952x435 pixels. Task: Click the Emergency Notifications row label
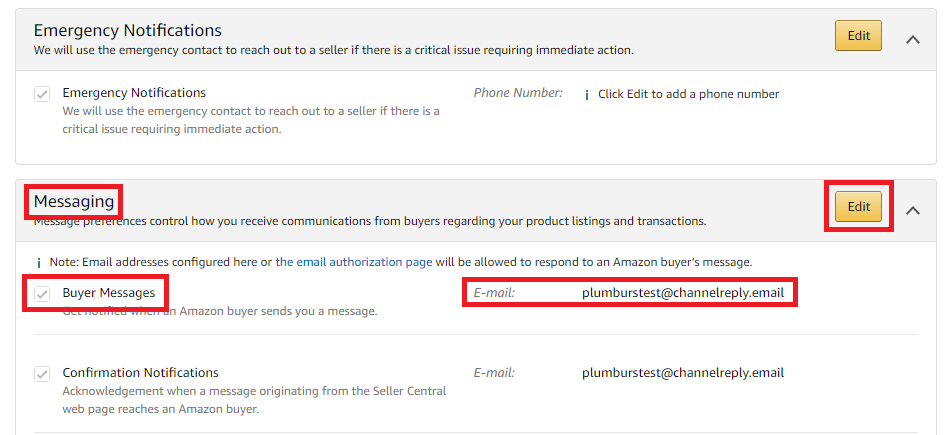(x=134, y=93)
